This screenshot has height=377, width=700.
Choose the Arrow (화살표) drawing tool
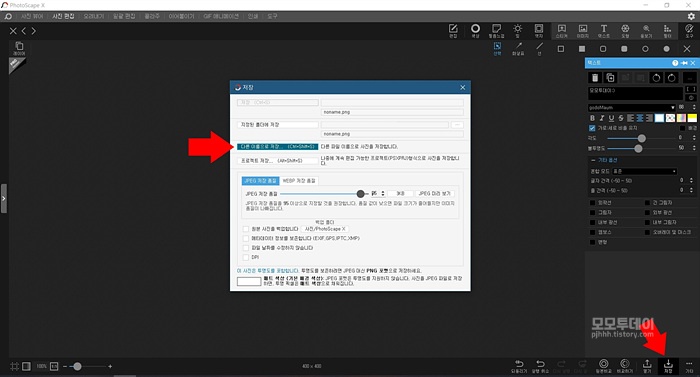[x=518, y=49]
